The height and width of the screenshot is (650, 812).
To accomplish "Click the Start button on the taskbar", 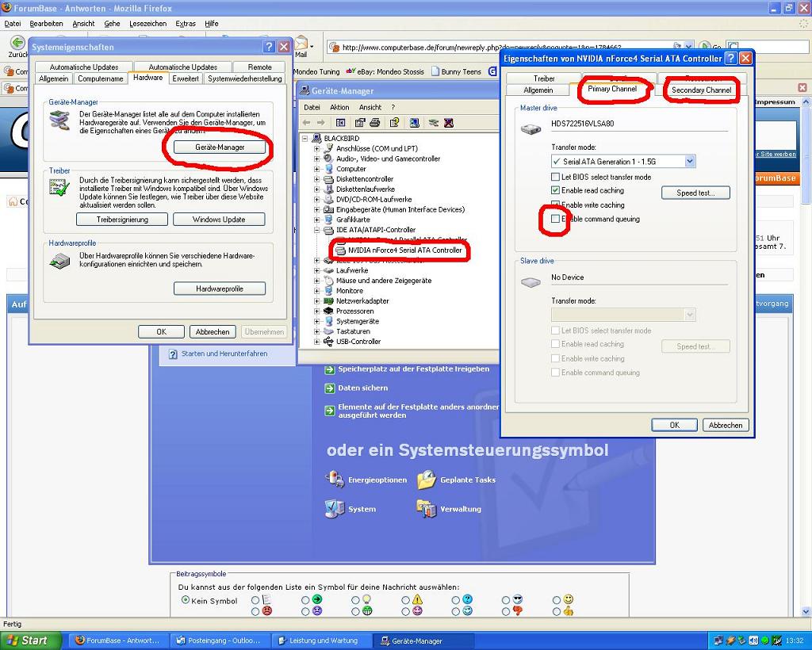I will pos(31,640).
